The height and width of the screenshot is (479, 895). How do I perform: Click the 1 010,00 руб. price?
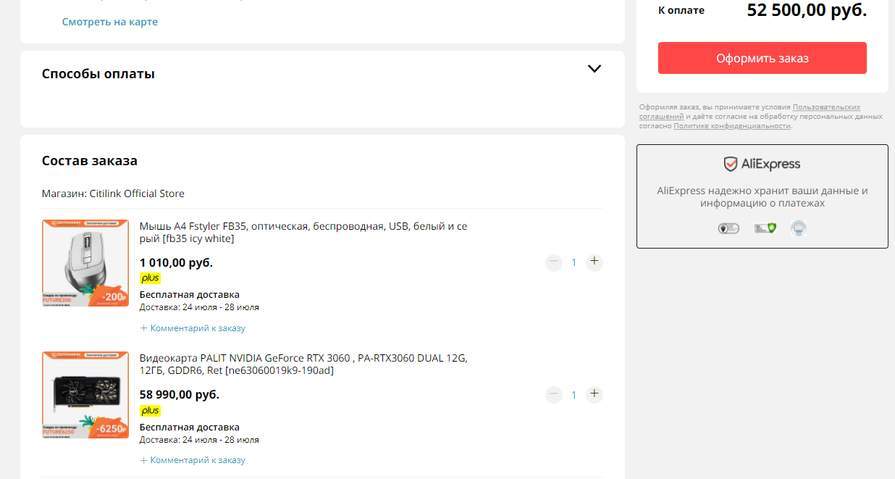point(176,263)
